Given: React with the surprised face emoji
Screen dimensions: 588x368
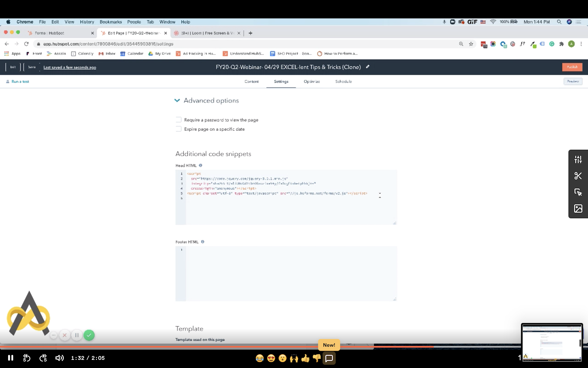Looking at the screenshot, I should point(283,358).
